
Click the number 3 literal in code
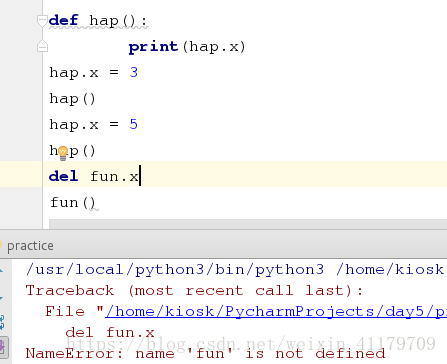pyautogui.click(x=134, y=72)
